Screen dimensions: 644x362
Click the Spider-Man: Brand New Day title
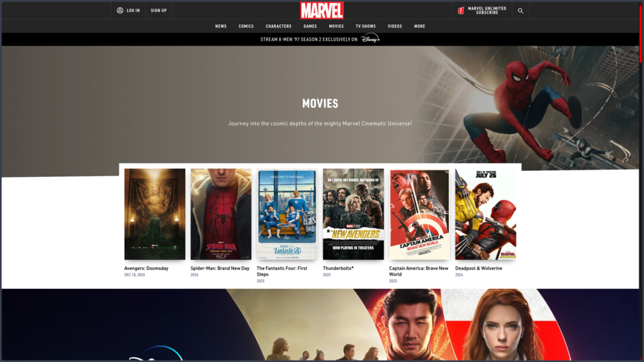coord(220,268)
